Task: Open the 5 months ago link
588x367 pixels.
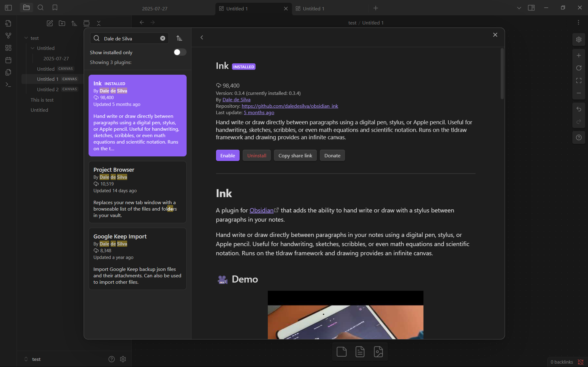Action: (259, 112)
